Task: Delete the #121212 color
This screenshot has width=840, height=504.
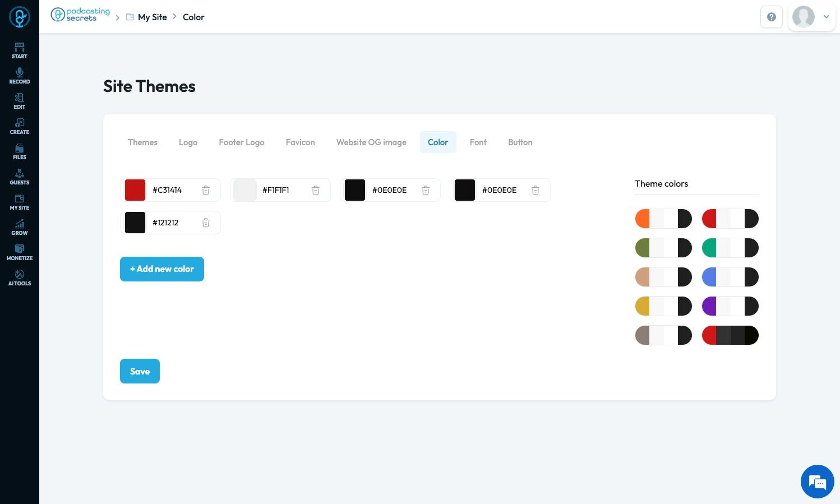Action: 206,223
